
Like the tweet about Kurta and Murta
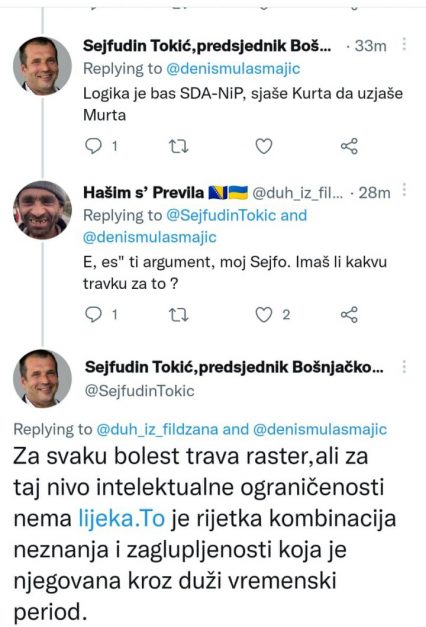(264, 146)
